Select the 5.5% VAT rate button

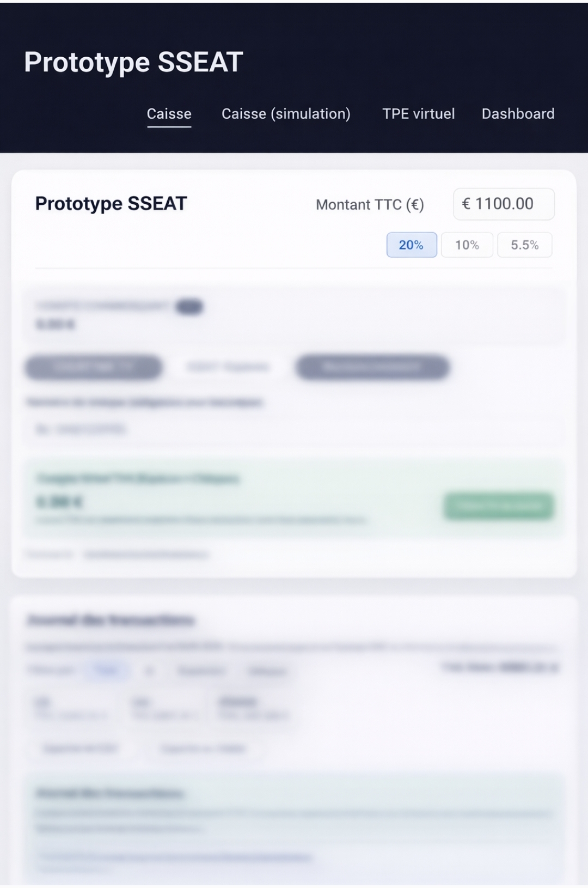click(x=524, y=245)
